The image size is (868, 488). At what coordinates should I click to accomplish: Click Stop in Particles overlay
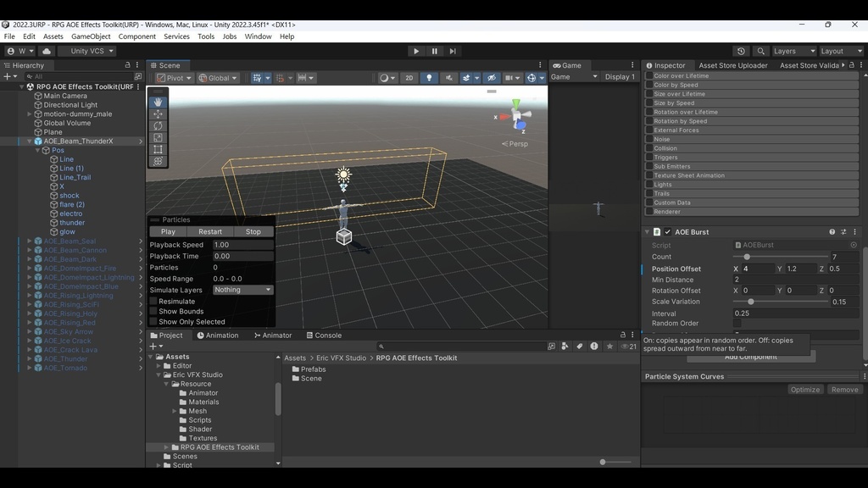coord(253,232)
